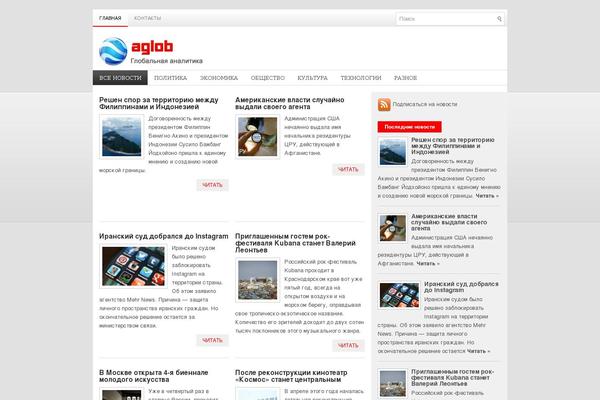Open the Контакты top tab
The height and width of the screenshot is (400, 600).
pos(147,18)
